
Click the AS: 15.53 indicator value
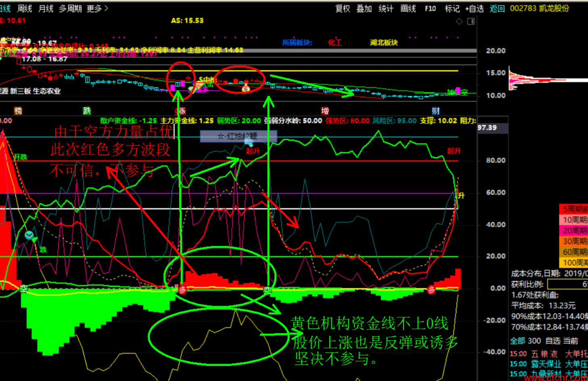pyautogui.click(x=187, y=21)
